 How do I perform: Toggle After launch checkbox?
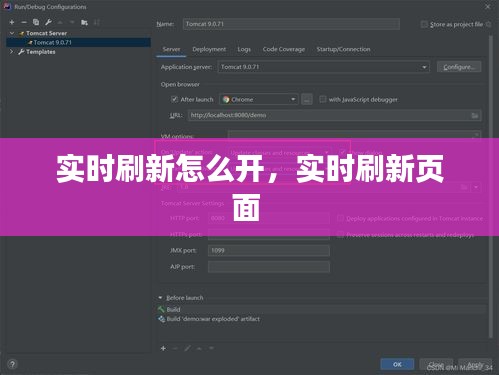click(x=174, y=99)
